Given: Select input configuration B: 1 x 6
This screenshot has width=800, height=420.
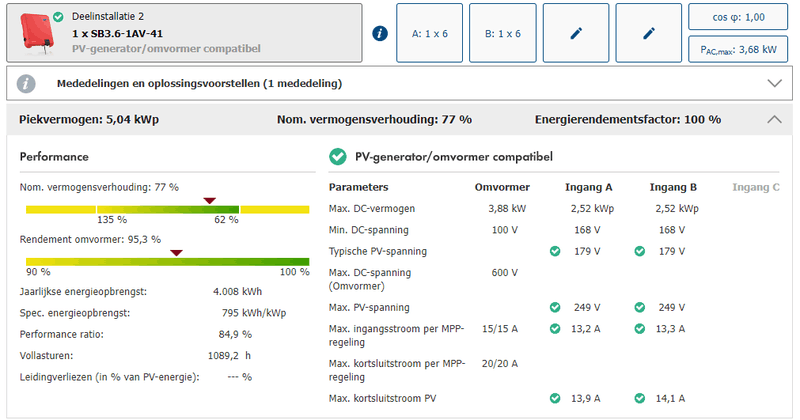Looking at the screenshot, I should coord(503,33).
